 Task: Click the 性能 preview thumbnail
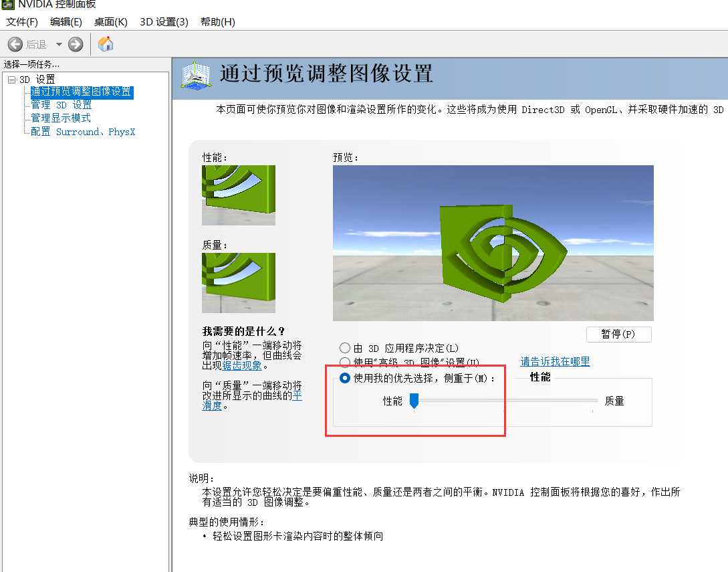click(x=239, y=195)
